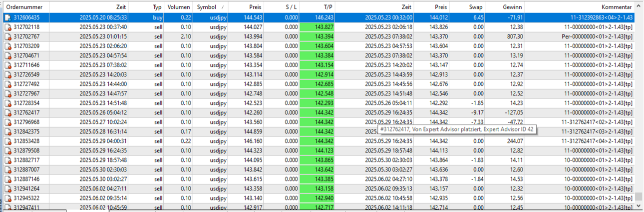Image resolution: width=644 pixels, height=212 pixels.
Task: Click the row icon of order 312842375
Action: pos(7,131)
